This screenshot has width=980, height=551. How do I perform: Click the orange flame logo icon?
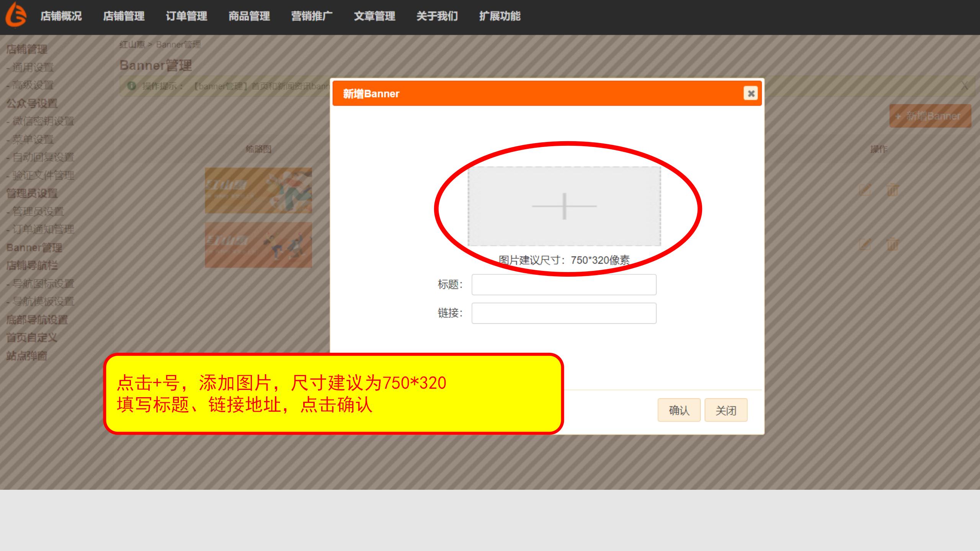click(16, 15)
